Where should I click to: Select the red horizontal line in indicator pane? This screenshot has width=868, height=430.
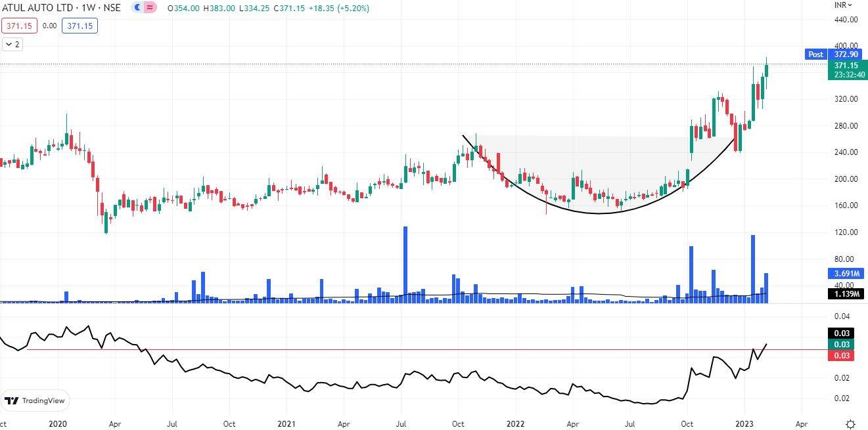[x=329, y=350]
